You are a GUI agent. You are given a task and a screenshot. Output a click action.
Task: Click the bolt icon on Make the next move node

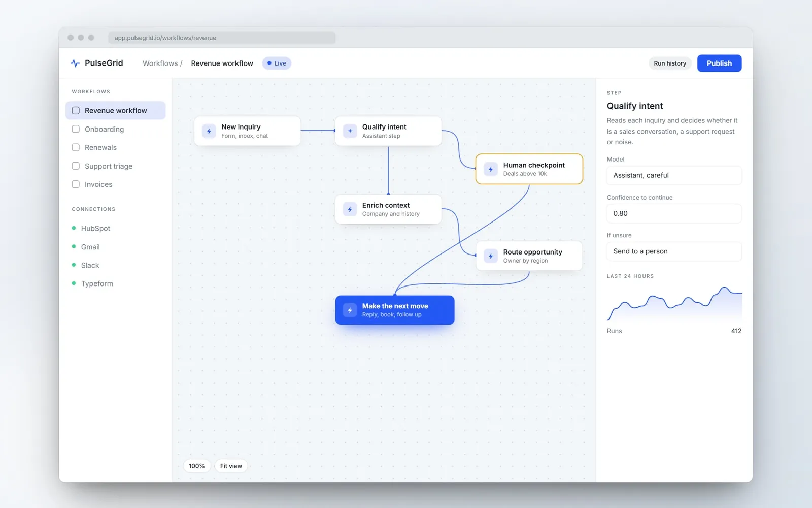click(x=350, y=310)
